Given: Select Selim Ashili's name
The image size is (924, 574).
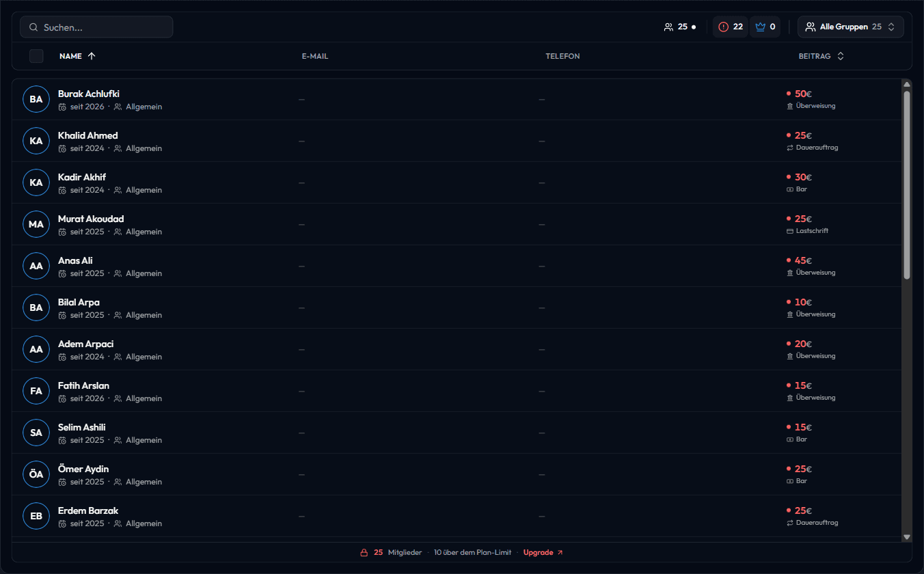Looking at the screenshot, I should click(82, 427).
